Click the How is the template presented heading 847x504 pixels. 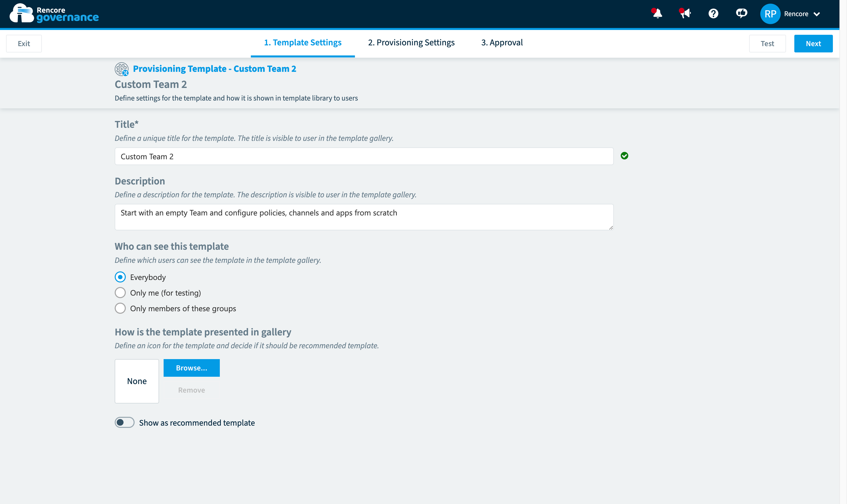coord(203,332)
